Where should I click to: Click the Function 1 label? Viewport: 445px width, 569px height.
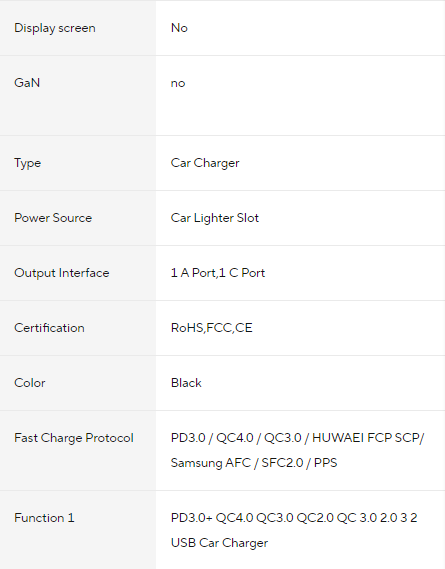click(44, 518)
